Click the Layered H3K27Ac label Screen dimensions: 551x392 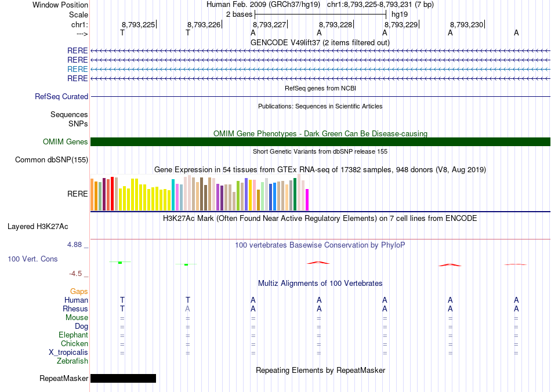pos(38,227)
